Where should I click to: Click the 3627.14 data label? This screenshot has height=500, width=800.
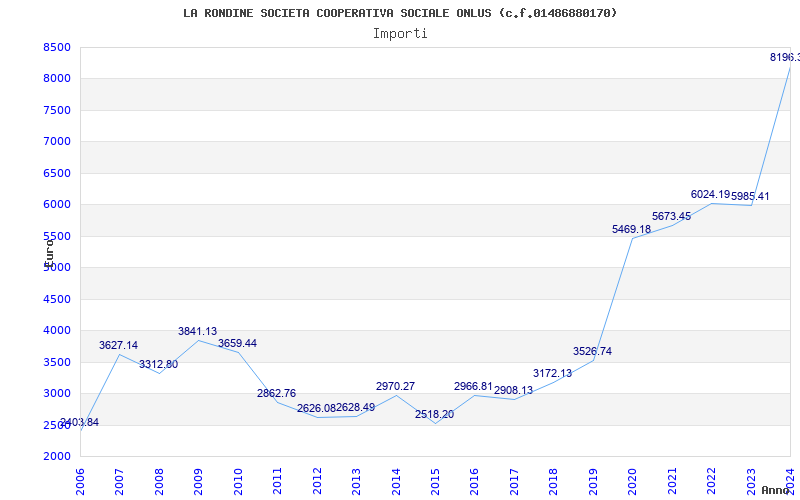(x=118, y=345)
